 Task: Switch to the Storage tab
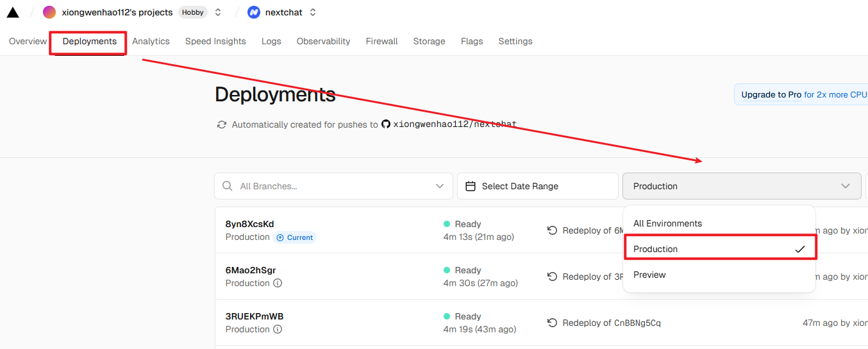click(x=429, y=41)
